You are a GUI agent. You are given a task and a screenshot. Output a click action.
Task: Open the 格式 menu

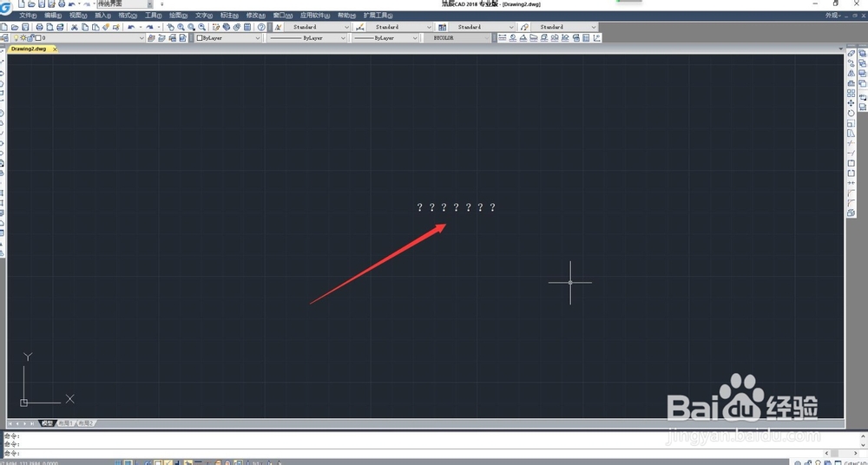(128, 16)
